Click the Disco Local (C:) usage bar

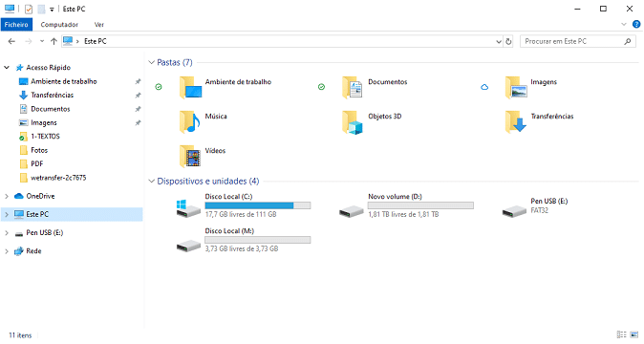(x=258, y=205)
